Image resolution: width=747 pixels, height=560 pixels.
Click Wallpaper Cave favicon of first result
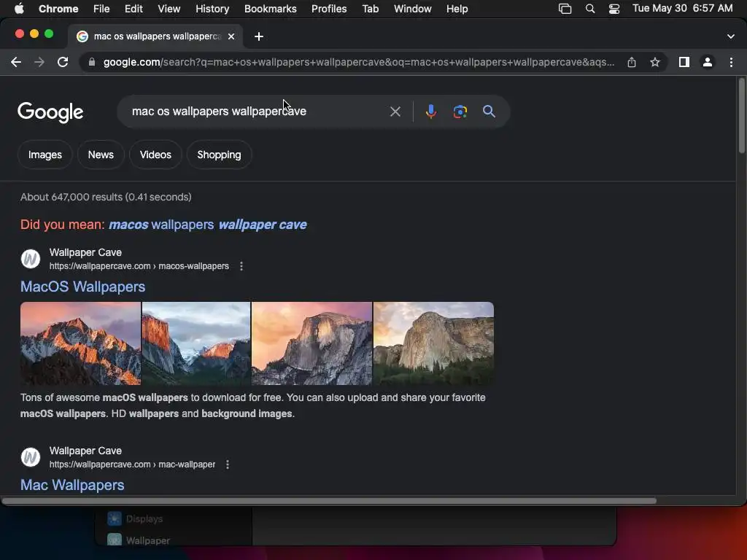coord(31,259)
